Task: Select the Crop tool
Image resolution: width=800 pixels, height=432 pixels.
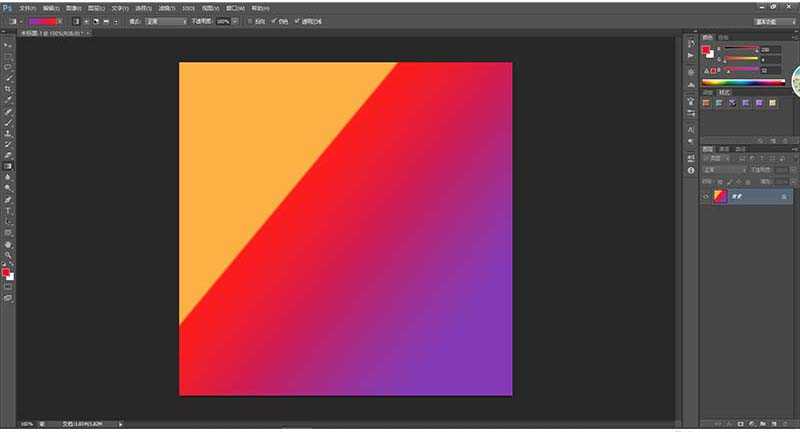Action: [9, 89]
